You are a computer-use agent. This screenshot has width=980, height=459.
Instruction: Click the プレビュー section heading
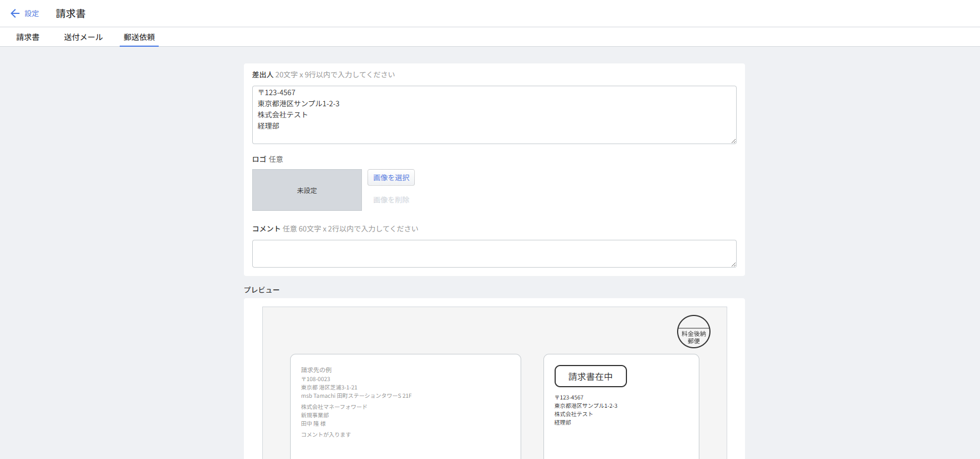(x=262, y=290)
